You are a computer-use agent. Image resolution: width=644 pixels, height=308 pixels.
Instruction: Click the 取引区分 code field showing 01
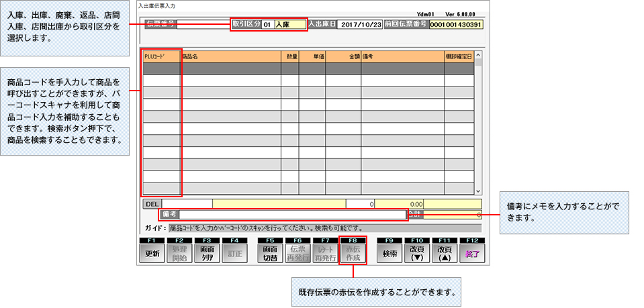point(267,24)
